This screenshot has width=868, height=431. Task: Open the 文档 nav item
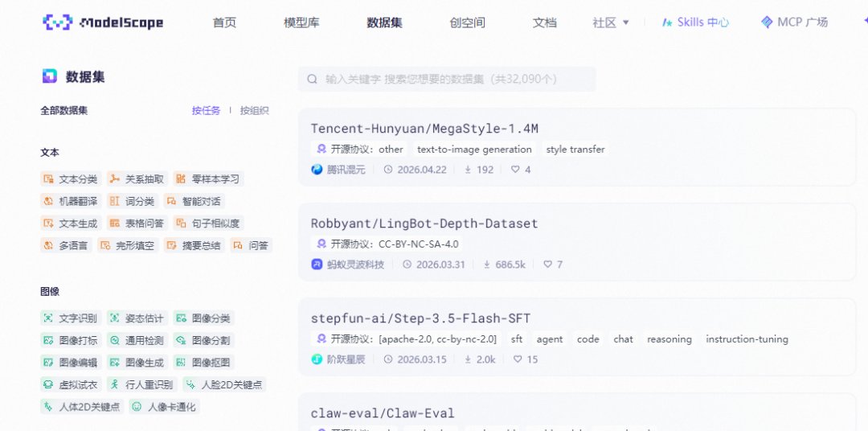pyautogui.click(x=544, y=23)
